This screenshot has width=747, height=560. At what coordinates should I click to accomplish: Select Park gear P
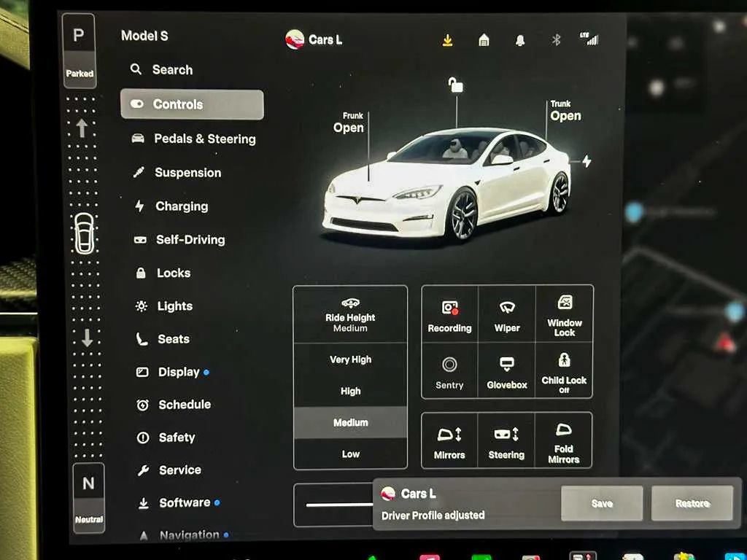(79, 51)
